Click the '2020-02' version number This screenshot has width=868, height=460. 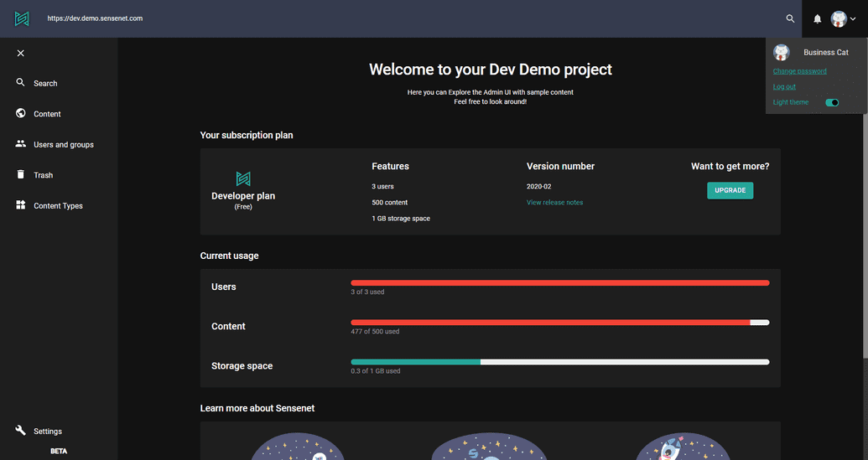pos(538,186)
